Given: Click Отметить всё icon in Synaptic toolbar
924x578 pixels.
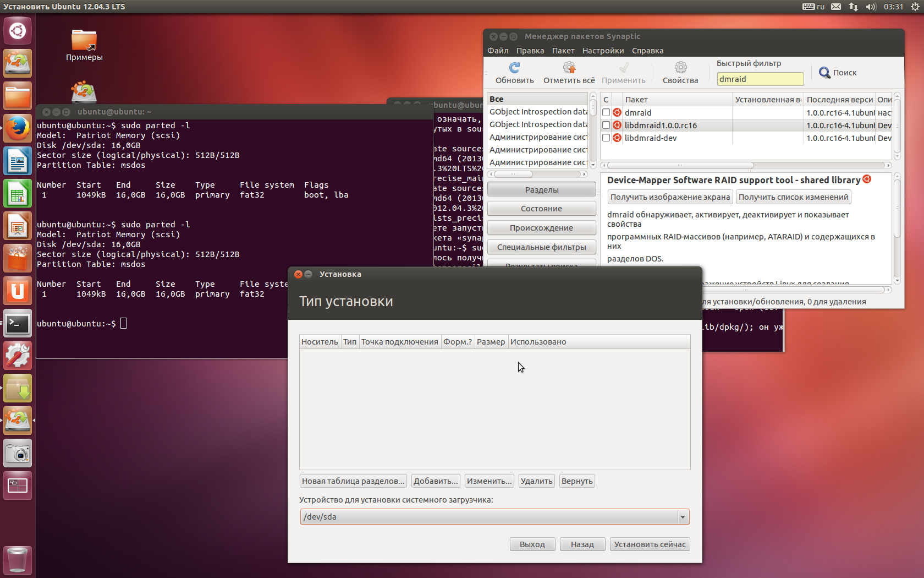Looking at the screenshot, I should [569, 73].
